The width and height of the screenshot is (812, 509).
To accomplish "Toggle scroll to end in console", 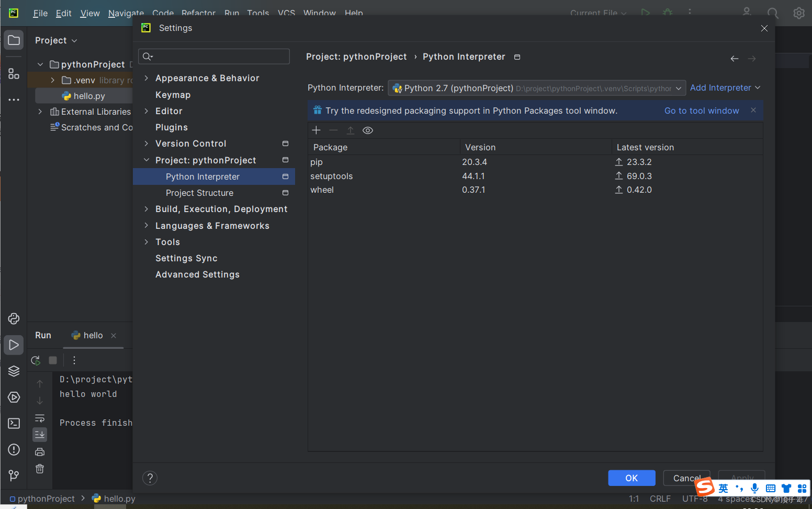I will [40, 435].
